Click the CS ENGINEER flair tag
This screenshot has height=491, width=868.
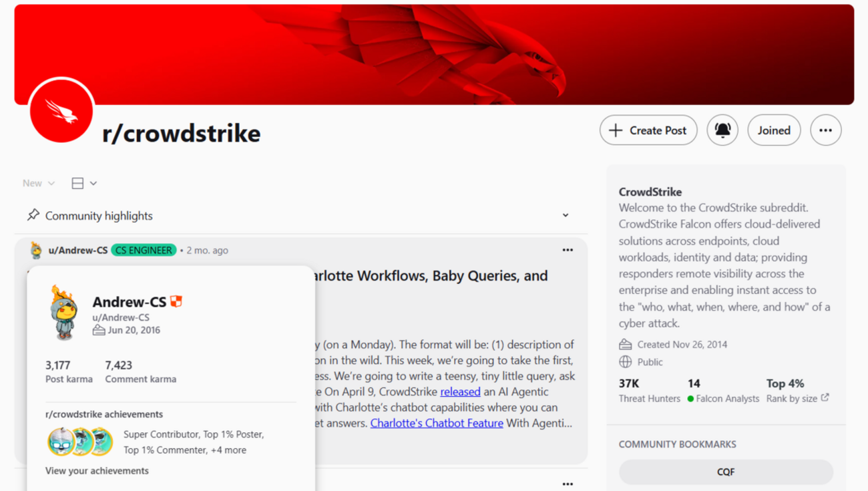(144, 251)
